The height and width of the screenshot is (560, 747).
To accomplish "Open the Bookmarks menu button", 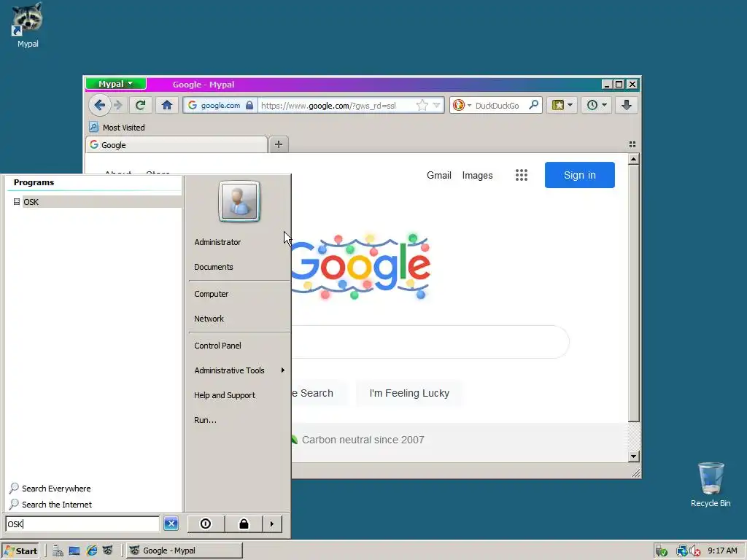I will [562, 105].
